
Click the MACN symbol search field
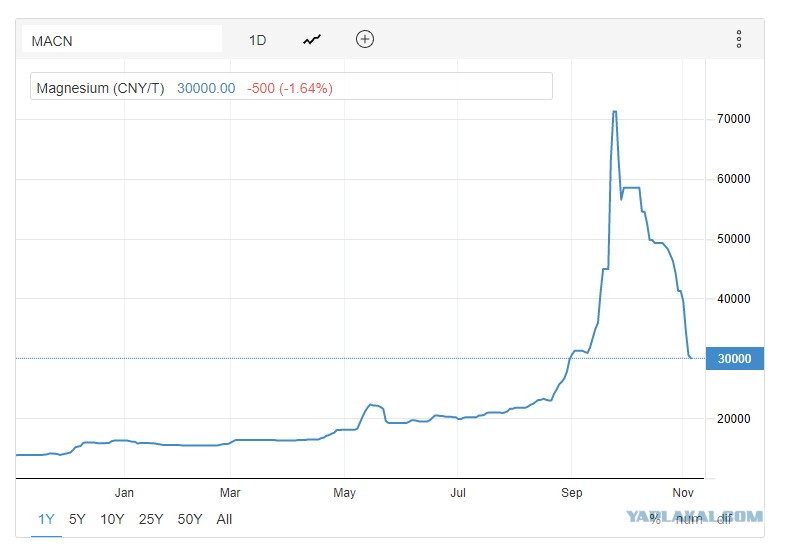[122, 39]
